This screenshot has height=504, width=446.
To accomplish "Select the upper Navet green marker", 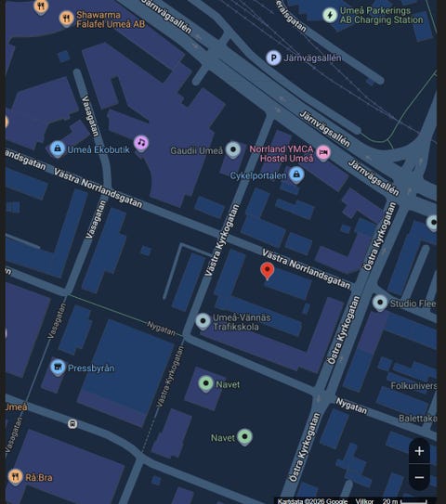I will [206, 383].
